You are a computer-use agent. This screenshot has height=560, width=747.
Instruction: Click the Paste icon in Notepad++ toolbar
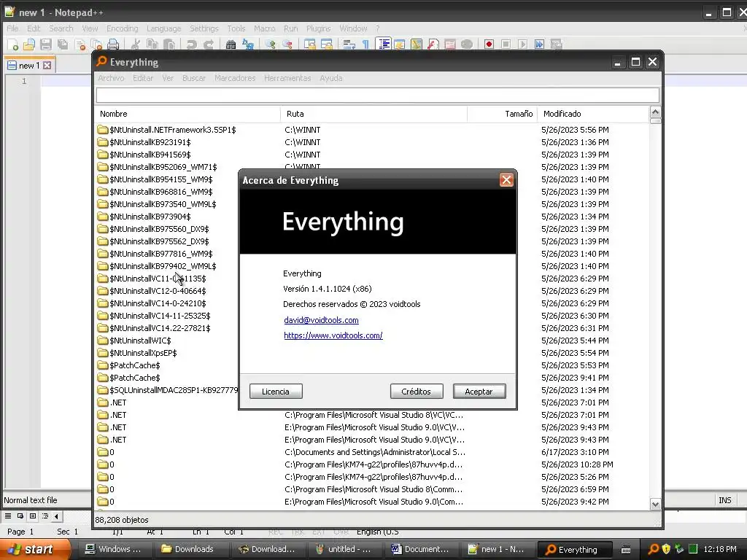(169, 44)
